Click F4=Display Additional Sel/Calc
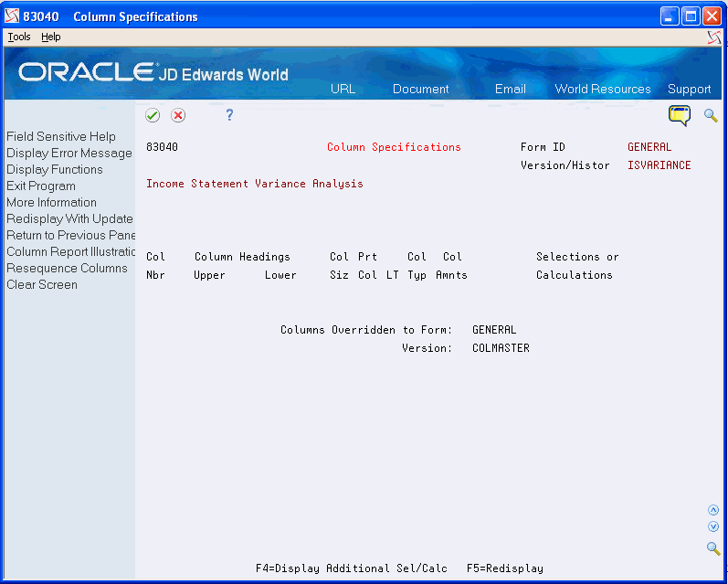The height and width of the screenshot is (584, 728). point(352,568)
